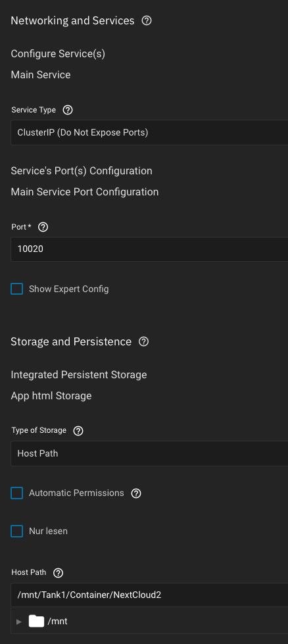Click the Host Path text field
Viewport: 288px width, 644px height.
coord(149,595)
